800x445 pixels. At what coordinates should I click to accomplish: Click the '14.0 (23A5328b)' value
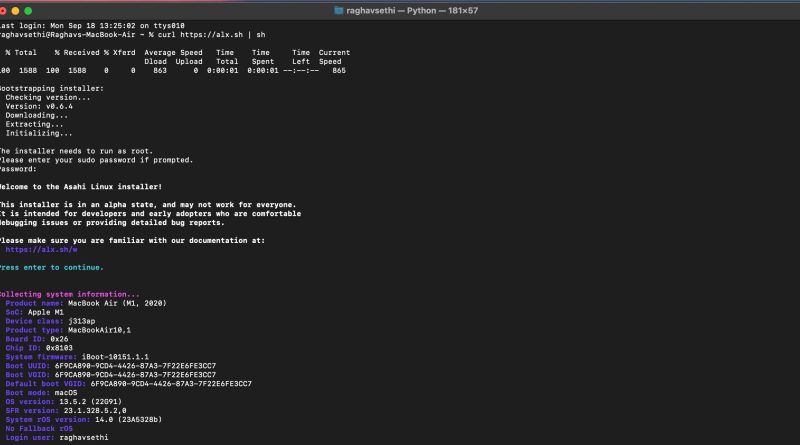click(129, 419)
